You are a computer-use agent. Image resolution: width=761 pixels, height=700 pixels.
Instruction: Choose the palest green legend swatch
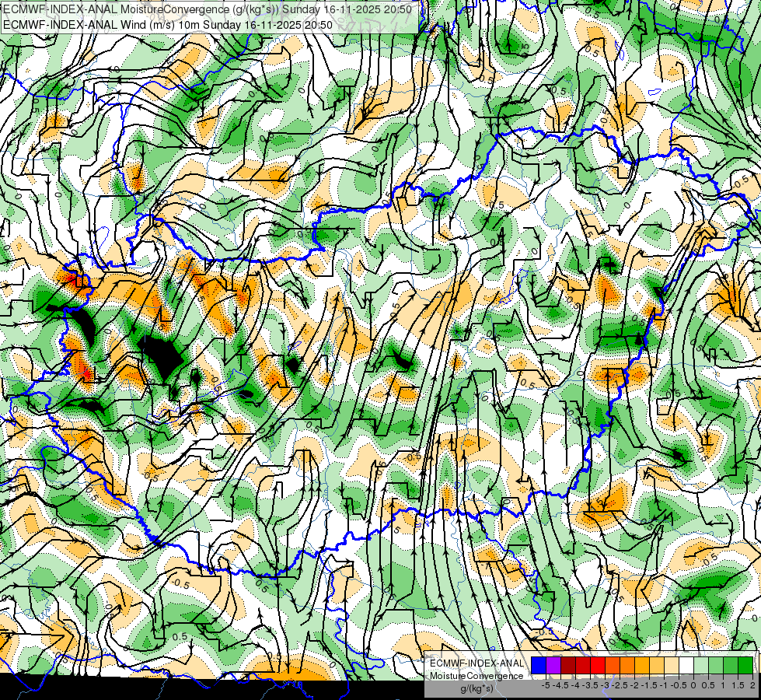[701, 666]
